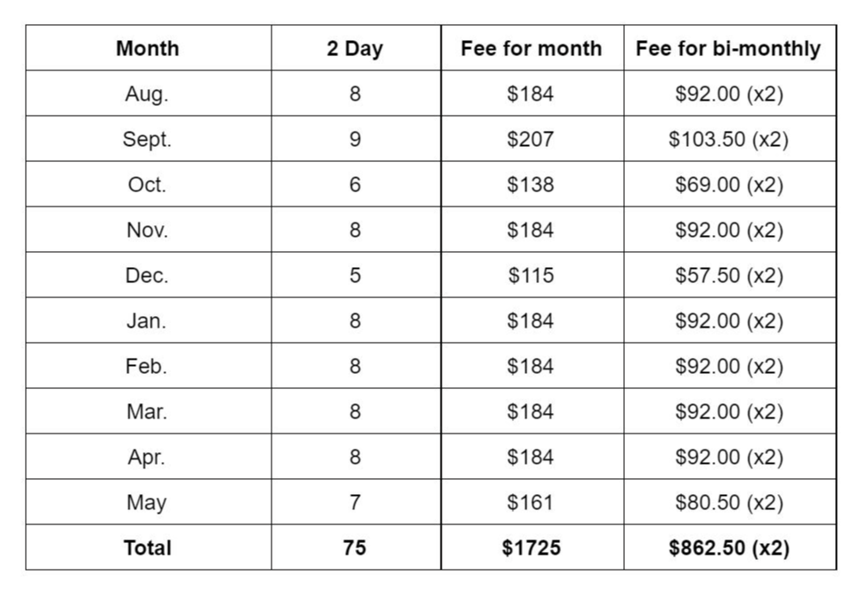Select the Fee for bi-monthly header
868x592 pixels.
pyautogui.click(x=728, y=48)
